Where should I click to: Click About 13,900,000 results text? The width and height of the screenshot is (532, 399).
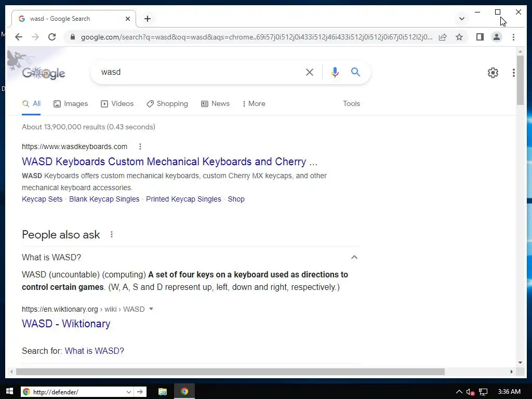pos(88,127)
